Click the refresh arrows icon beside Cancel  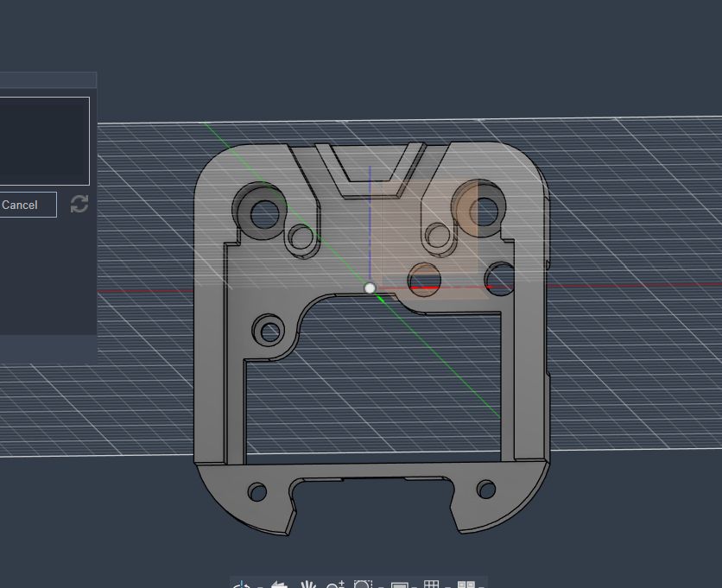(79, 204)
